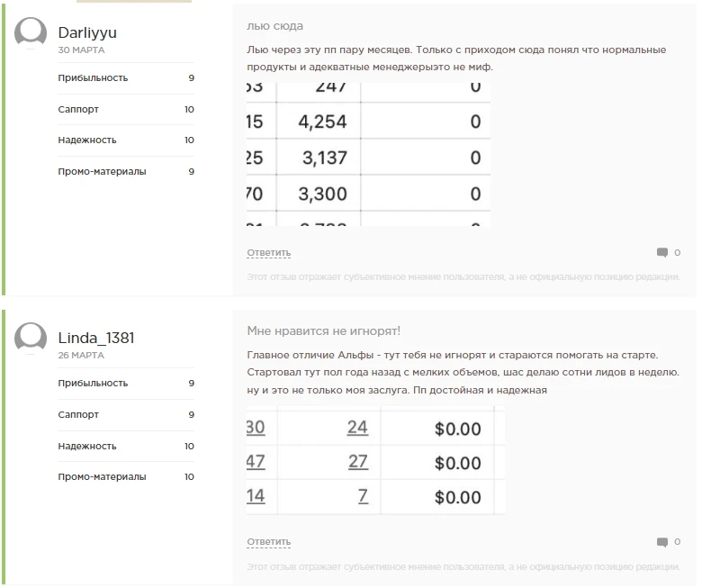The height and width of the screenshot is (588, 702).
Task: Click Darliyyu's review body text
Action: 456,59
